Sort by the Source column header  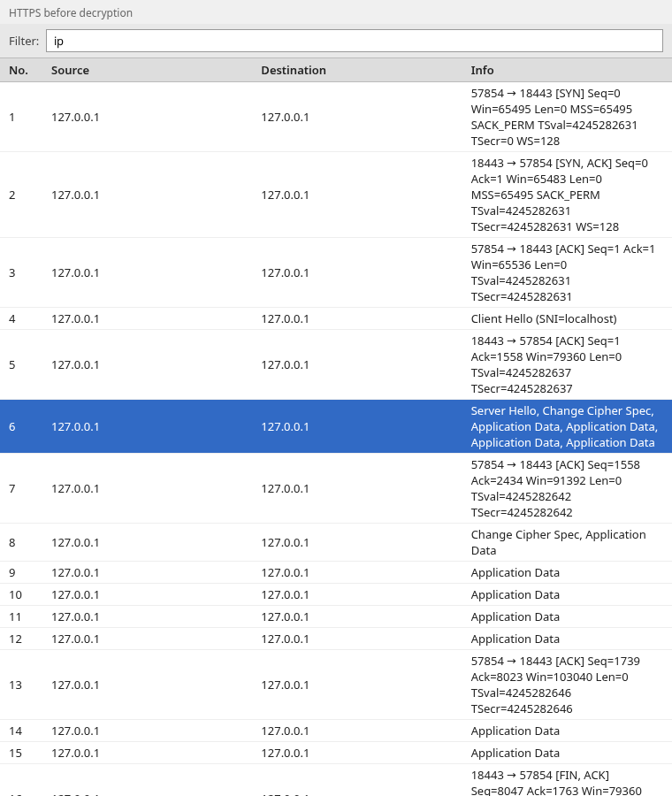click(70, 70)
